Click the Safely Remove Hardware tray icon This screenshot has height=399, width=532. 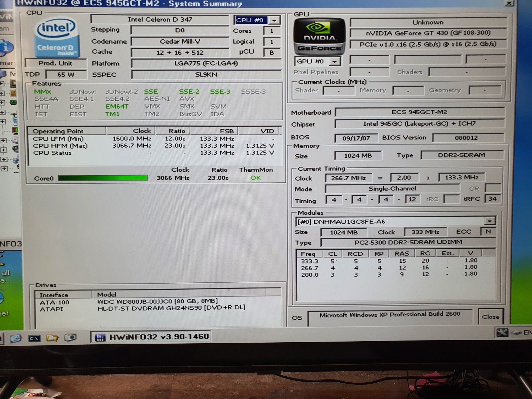tap(516, 333)
